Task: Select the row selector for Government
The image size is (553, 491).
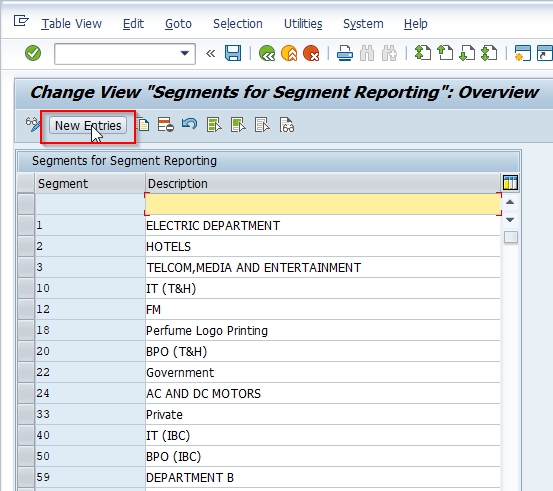Action: tap(26, 372)
